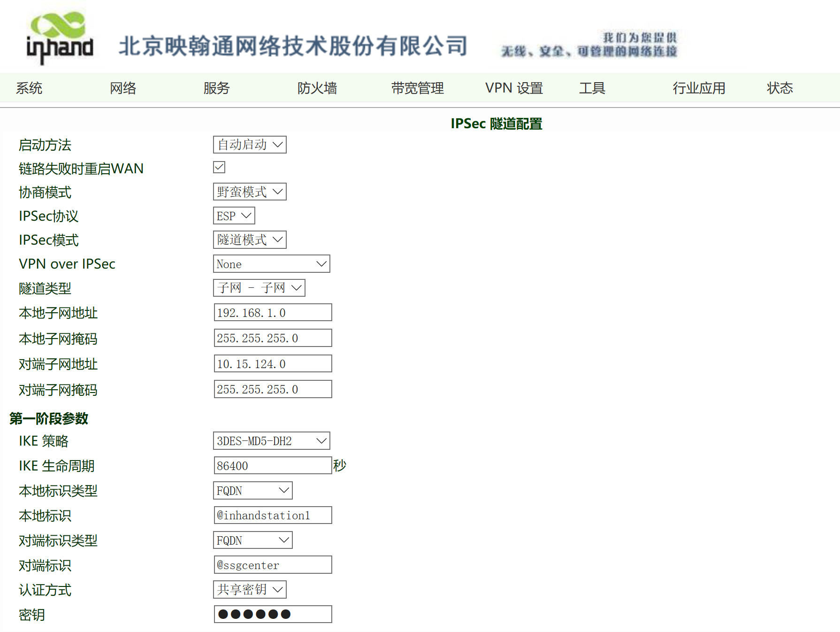
Task: Click the IKE 生命周期 field showing 86400
Action: tap(273, 465)
